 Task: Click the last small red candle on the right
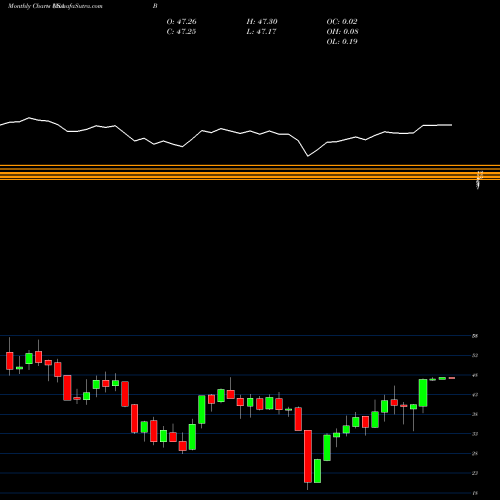[452, 378]
